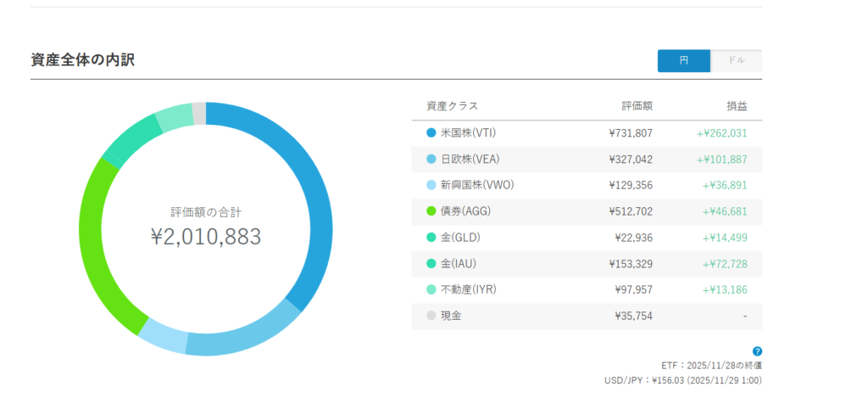Click the blue dot beside 米国株(VTI)
Viewport: 868px width, 420px height.
431,133
